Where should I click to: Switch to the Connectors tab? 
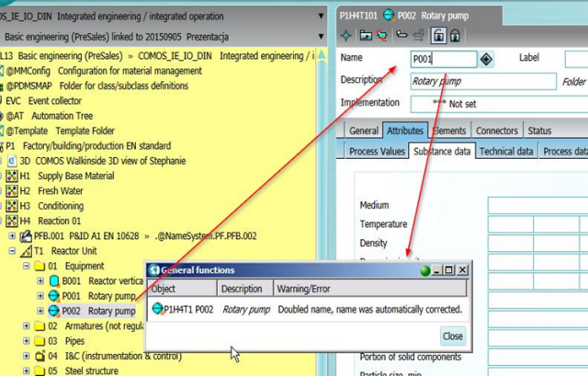[497, 131]
